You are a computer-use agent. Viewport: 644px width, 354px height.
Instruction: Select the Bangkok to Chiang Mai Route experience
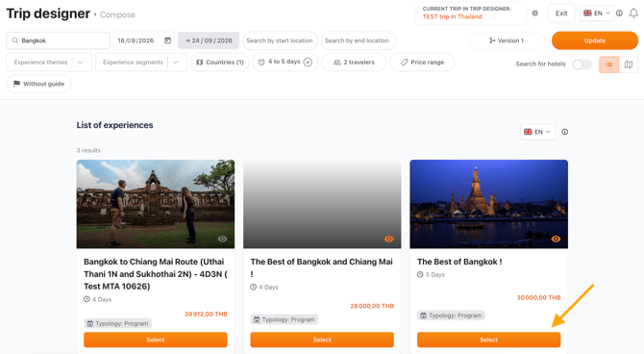(156, 340)
